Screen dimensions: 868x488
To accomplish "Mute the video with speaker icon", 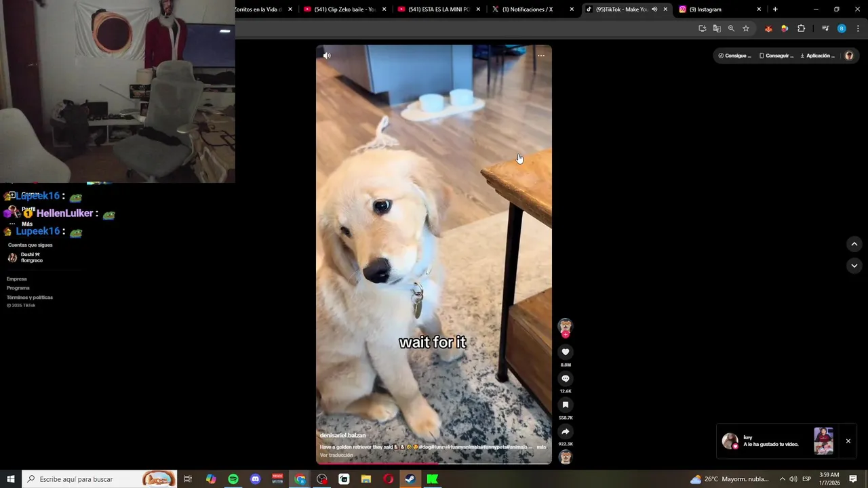I will tap(327, 56).
